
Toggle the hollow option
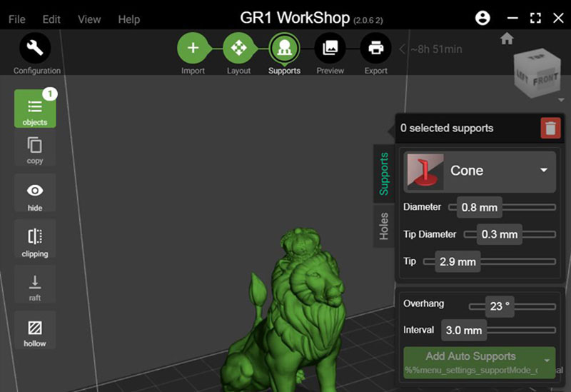[x=35, y=328]
